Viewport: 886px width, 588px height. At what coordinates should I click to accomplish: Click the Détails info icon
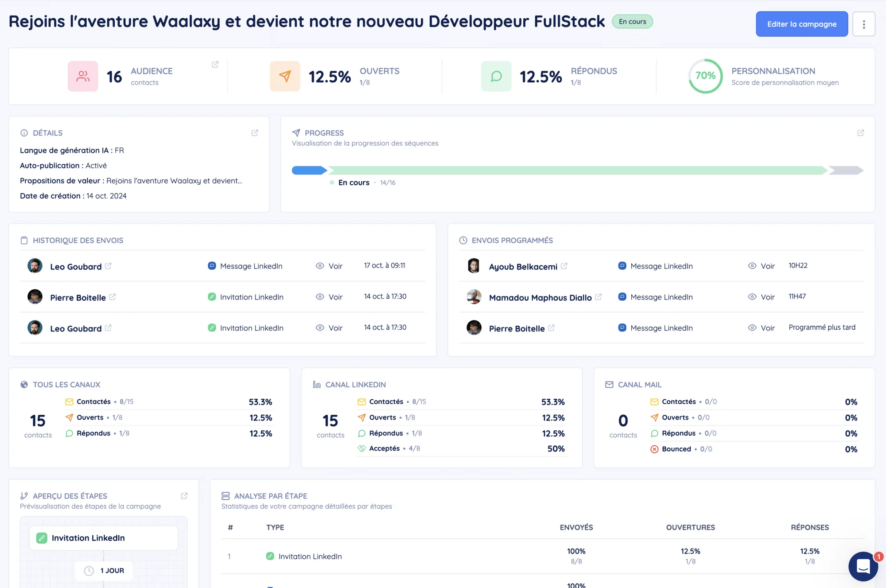(x=24, y=133)
